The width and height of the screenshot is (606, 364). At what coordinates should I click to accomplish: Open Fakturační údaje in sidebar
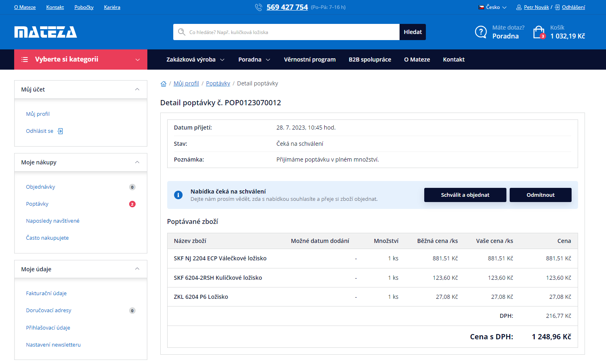coord(46,294)
